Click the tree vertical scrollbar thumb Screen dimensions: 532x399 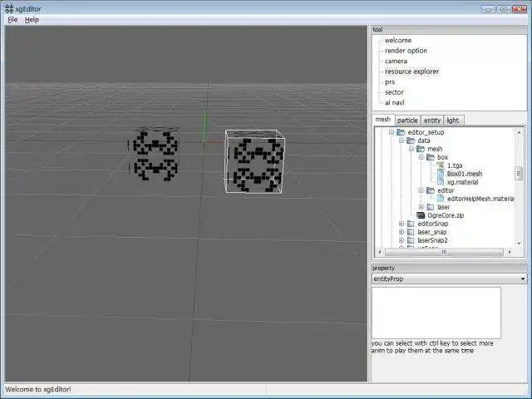tap(519, 174)
